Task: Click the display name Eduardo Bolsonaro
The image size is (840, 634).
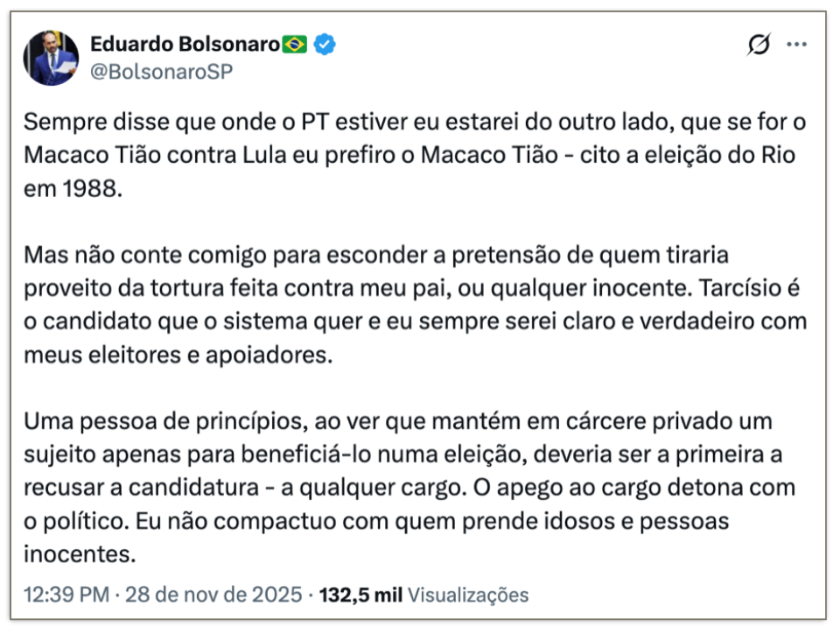Action: click(x=185, y=44)
